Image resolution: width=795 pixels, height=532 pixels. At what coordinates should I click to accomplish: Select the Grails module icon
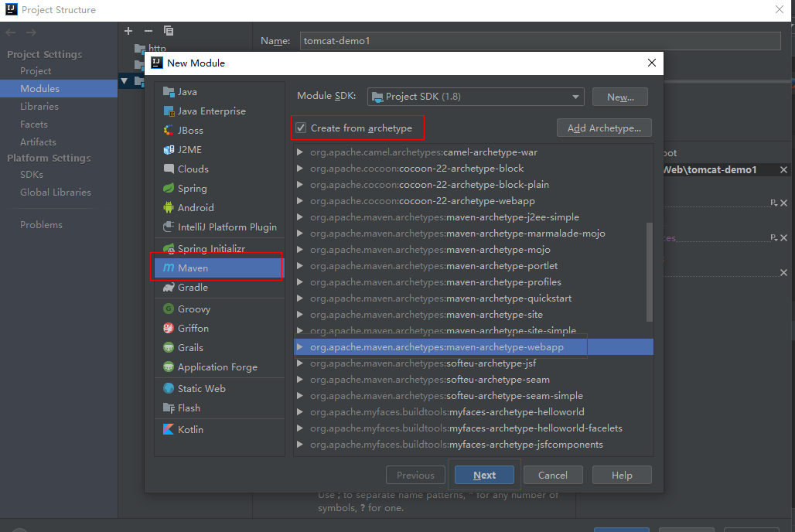point(169,348)
